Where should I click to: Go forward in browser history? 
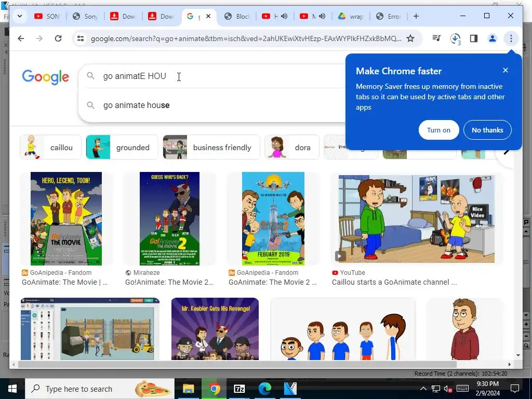(39, 38)
